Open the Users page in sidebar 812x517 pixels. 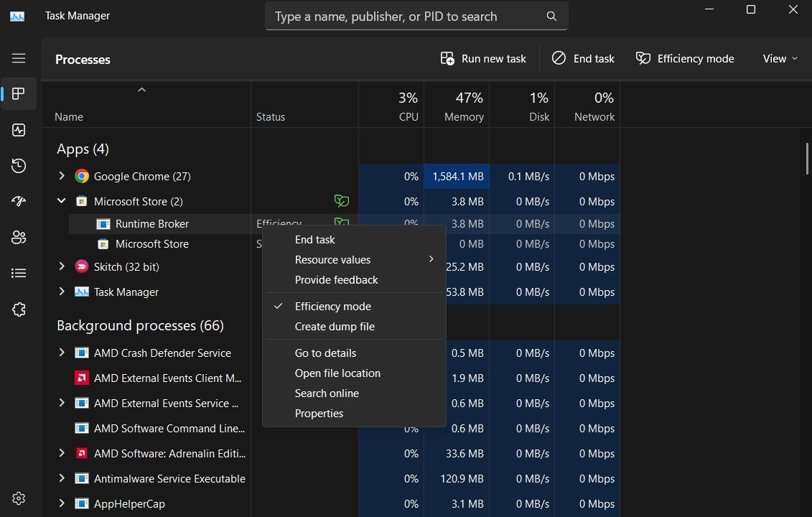pyautogui.click(x=19, y=238)
